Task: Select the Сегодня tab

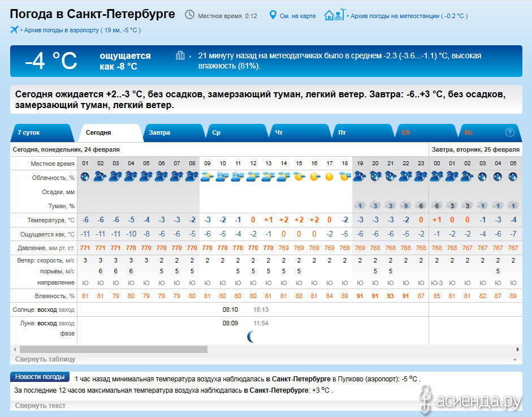Action: click(111, 133)
